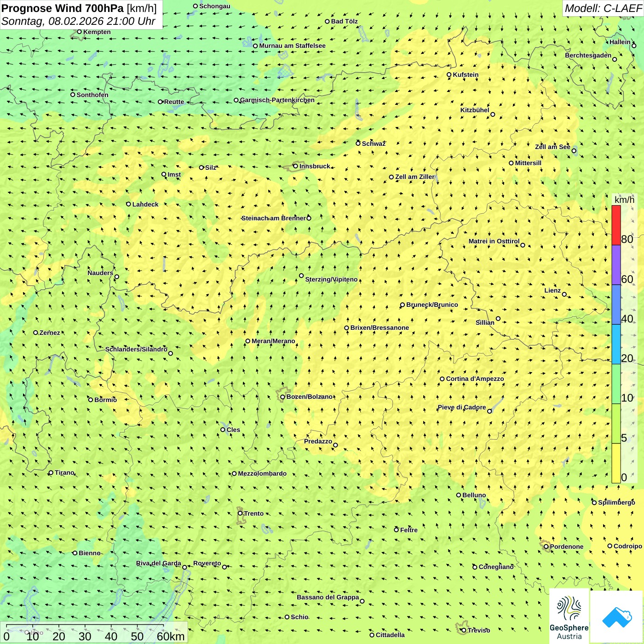Click the 'Lienz' label
The image size is (644, 644).
click(x=552, y=290)
